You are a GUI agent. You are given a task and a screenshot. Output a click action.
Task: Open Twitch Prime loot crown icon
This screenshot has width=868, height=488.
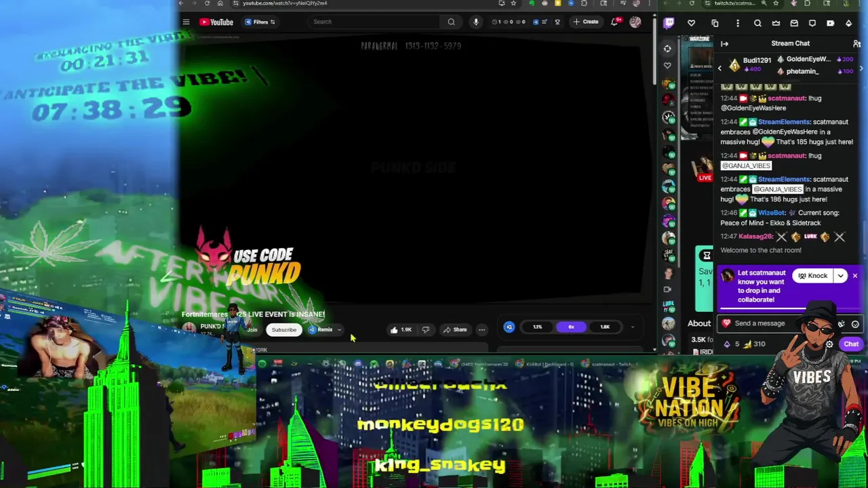click(776, 23)
